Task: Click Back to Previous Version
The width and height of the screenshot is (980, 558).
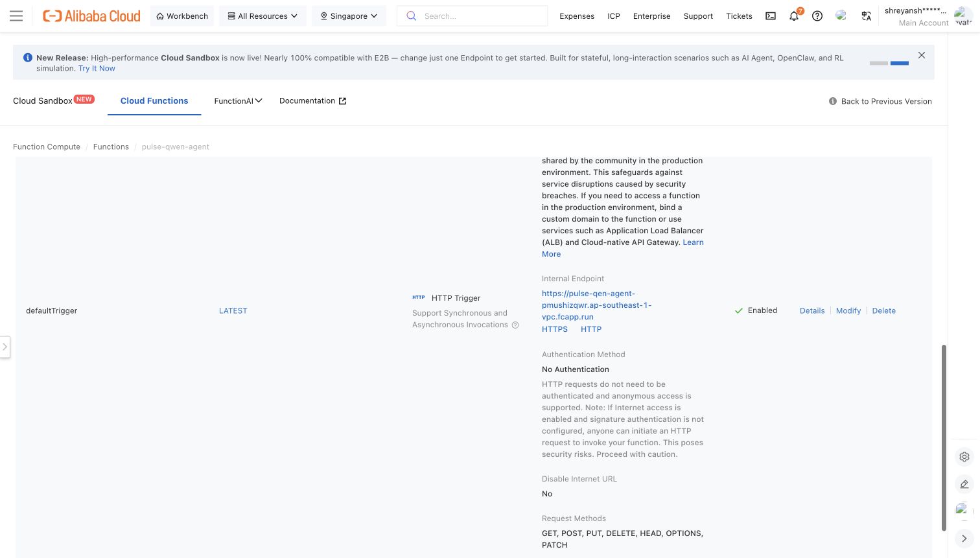Action: coord(886,101)
